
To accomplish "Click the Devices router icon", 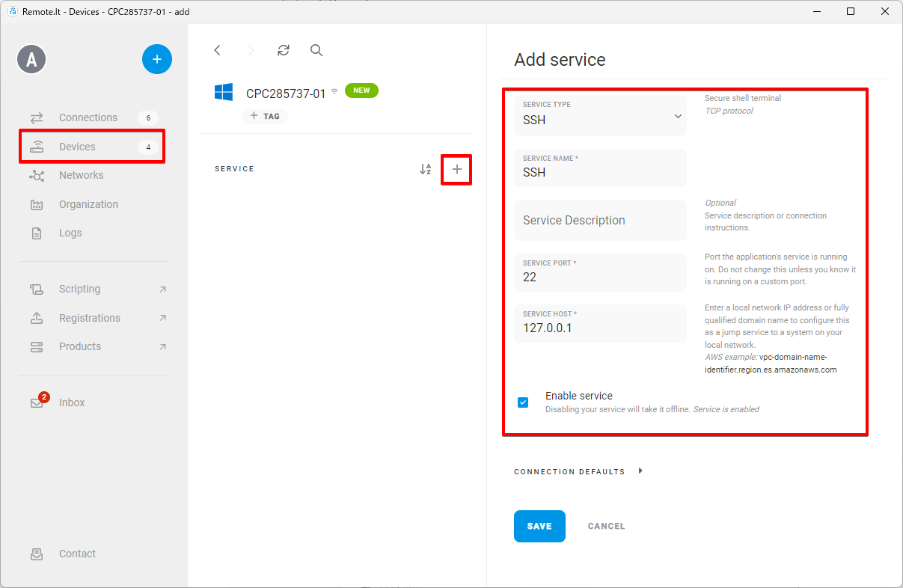I will pyautogui.click(x=37, y=147).
